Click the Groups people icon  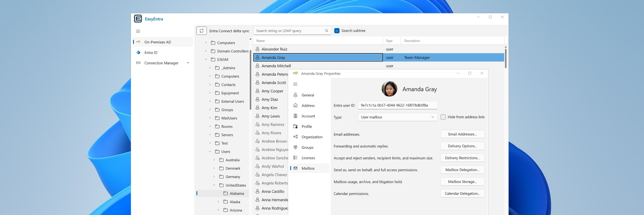(x=295, y=147)
